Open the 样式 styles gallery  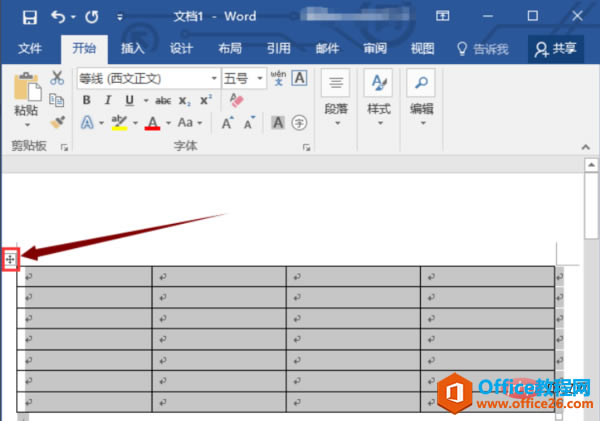tap(378, 98)
